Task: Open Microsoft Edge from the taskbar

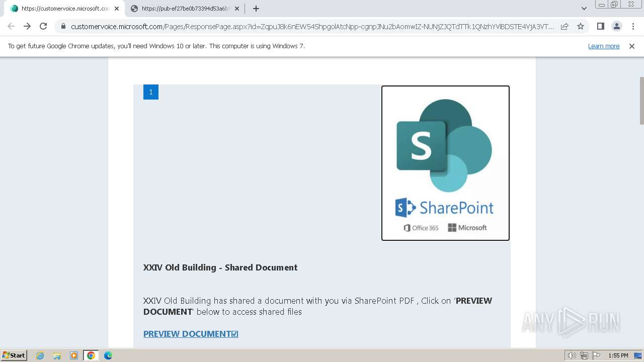Action: (x=108, y=355)
